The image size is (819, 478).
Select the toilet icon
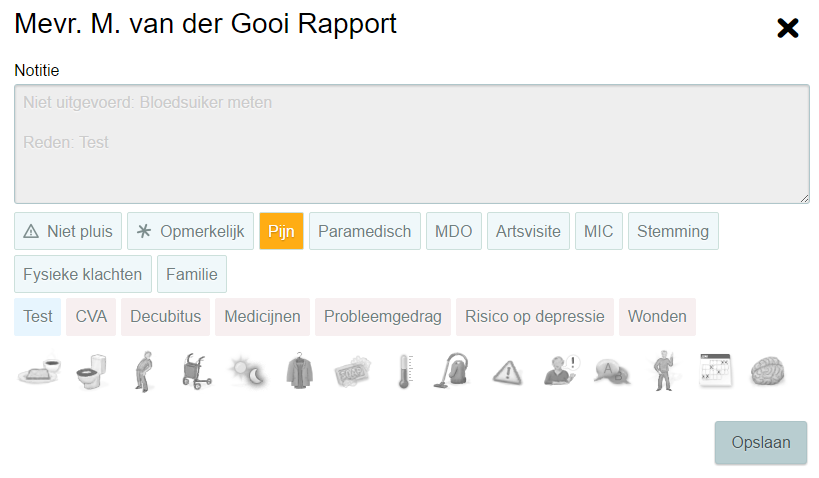click(x=92, y=371)
